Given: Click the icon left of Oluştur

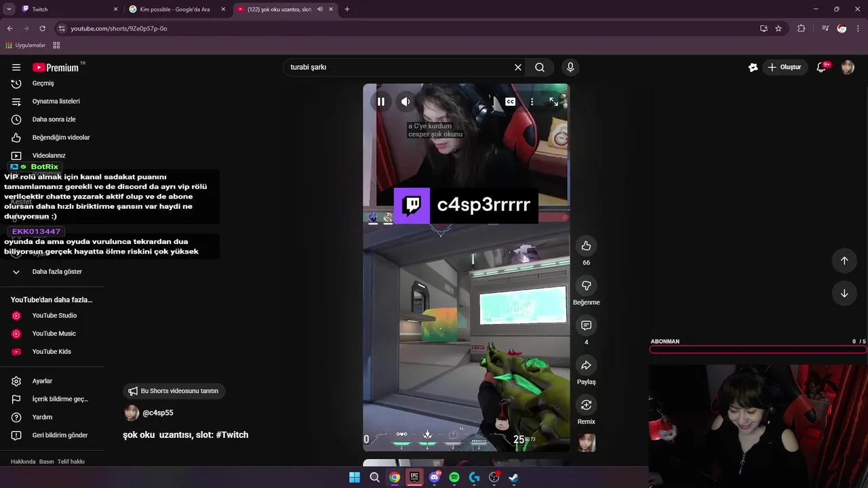Looking at the screenshot, I should click(x=753, y=67).
